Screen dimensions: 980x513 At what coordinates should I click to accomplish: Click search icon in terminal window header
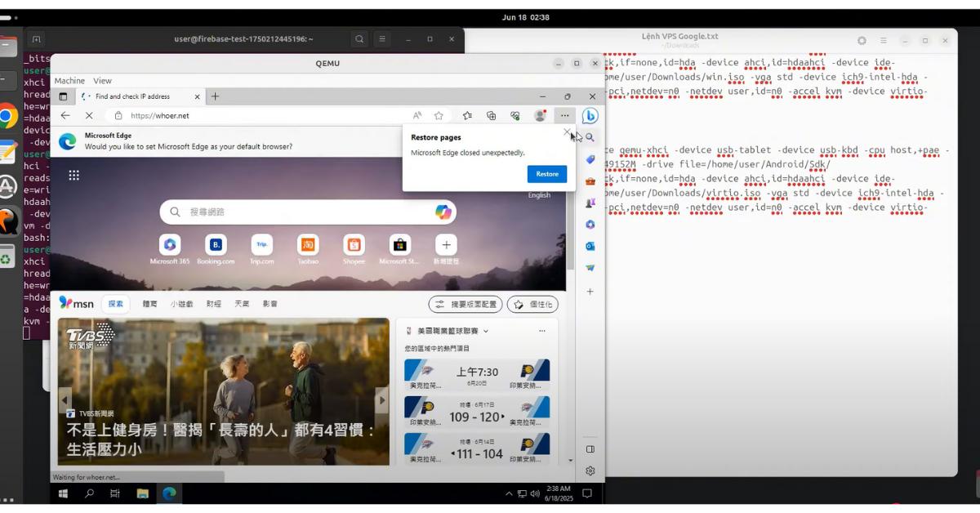tap(359, 38)
